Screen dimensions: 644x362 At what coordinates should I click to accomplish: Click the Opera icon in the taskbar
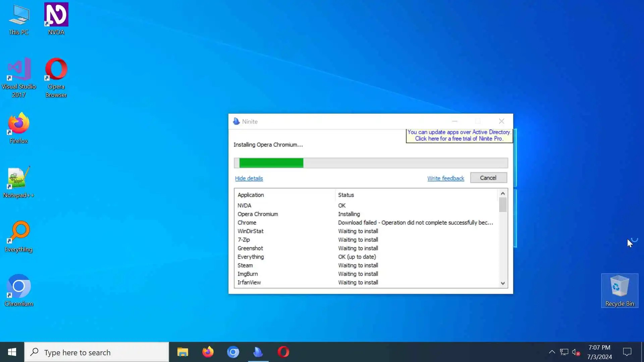[283, 352]
